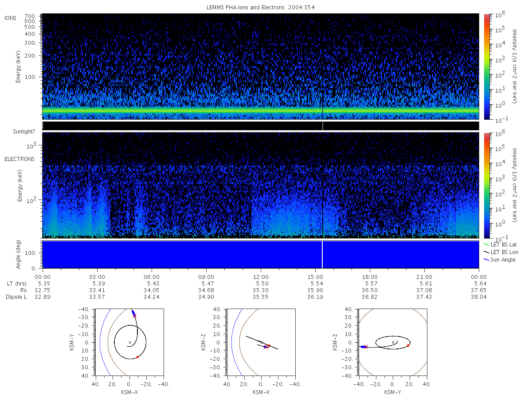Click the 03:00 time axis label
The image size is (532, 399).
(x=97, y=276)
